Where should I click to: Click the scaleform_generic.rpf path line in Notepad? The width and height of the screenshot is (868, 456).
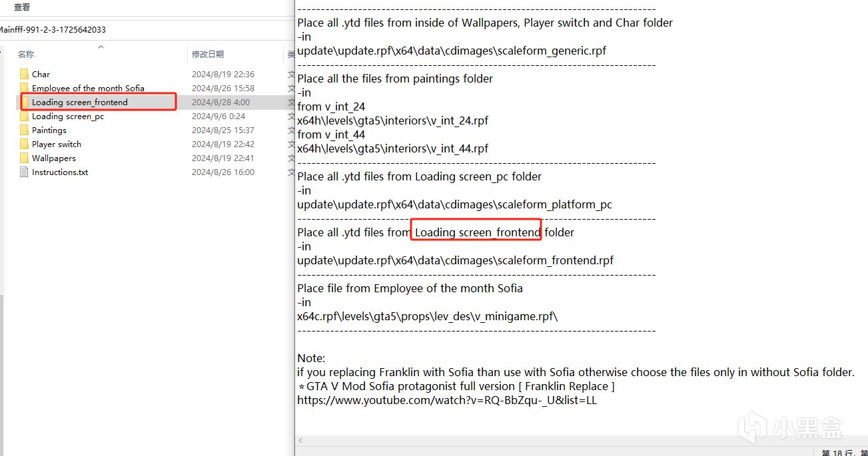click(452, 51)
